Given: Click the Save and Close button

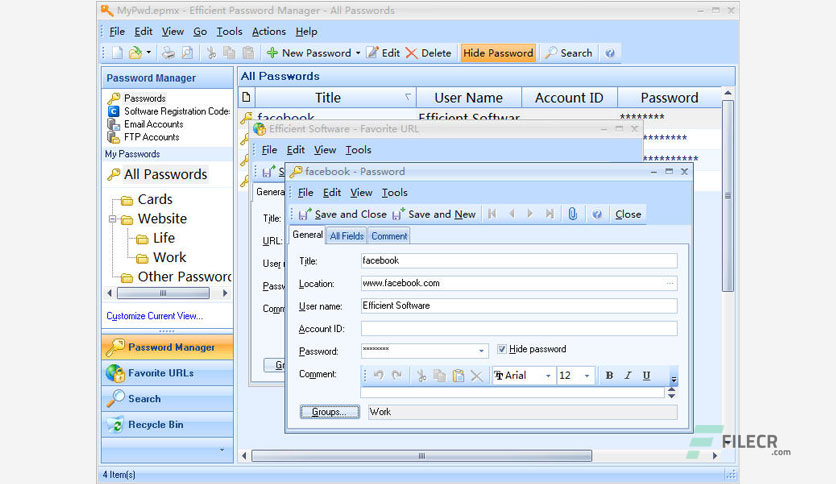Looking at the screenshot, I should coord(342,214).
